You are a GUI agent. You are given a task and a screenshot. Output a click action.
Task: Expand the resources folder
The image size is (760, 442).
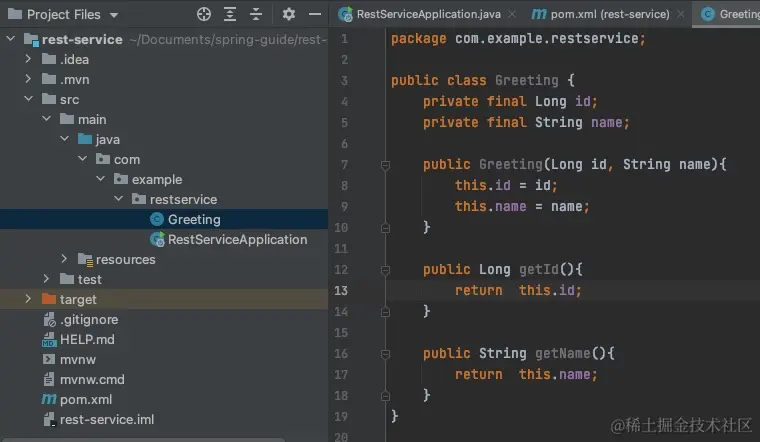64,259
